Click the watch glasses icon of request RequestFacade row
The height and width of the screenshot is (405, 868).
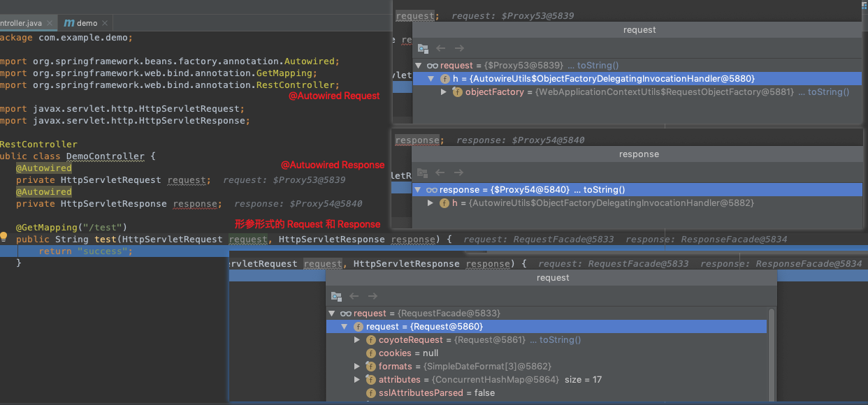(346, 314)
